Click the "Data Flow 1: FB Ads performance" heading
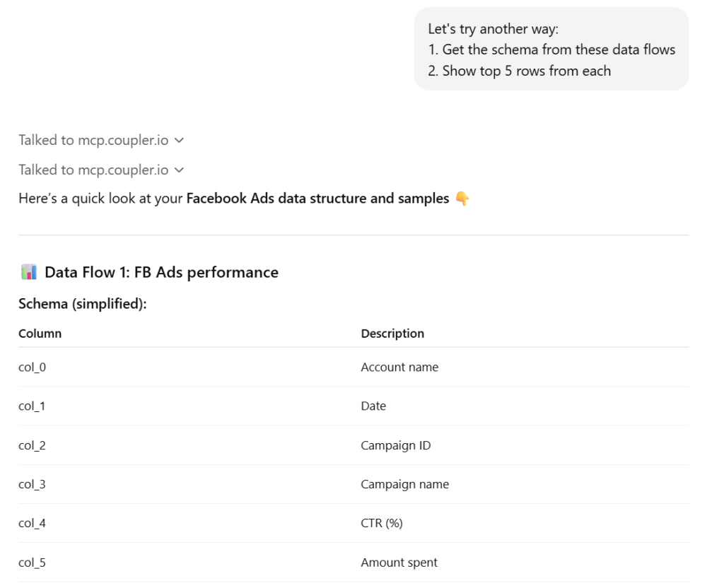The image size is (724, 588). click(x=161, y=272)
